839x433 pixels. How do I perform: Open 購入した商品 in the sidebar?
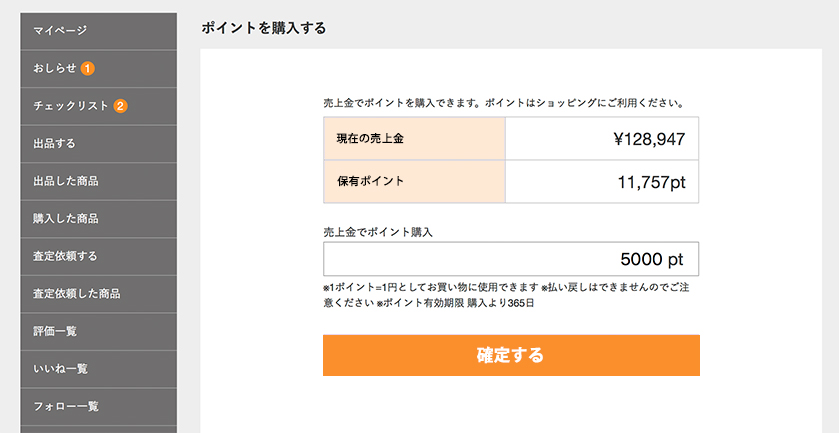65,218
